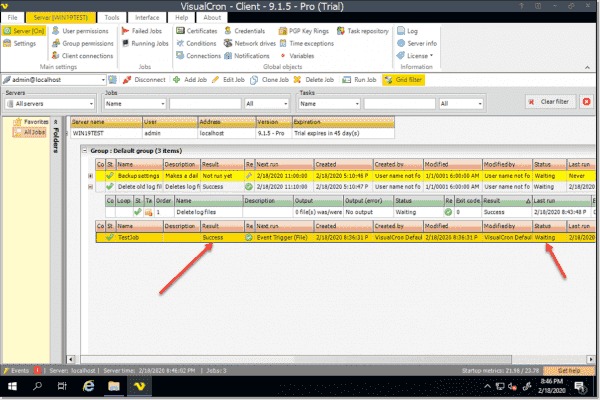Open Network drives

click(250, 43)
